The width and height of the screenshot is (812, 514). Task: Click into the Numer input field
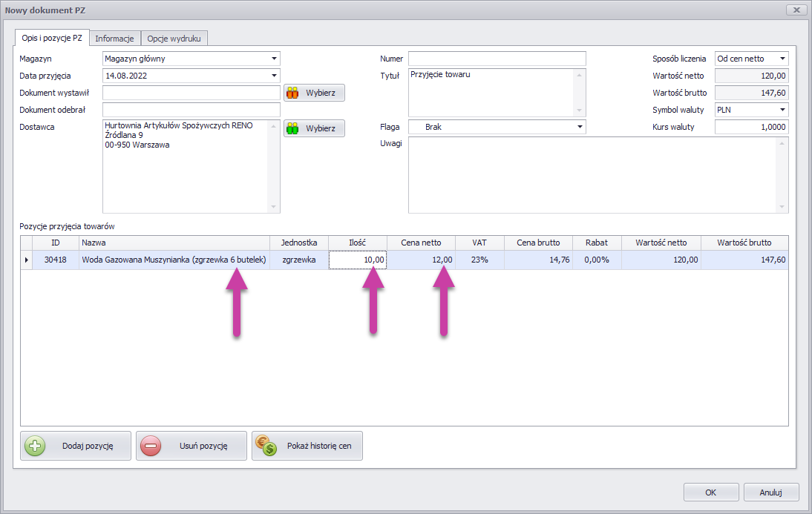click(x=497, y=59)
